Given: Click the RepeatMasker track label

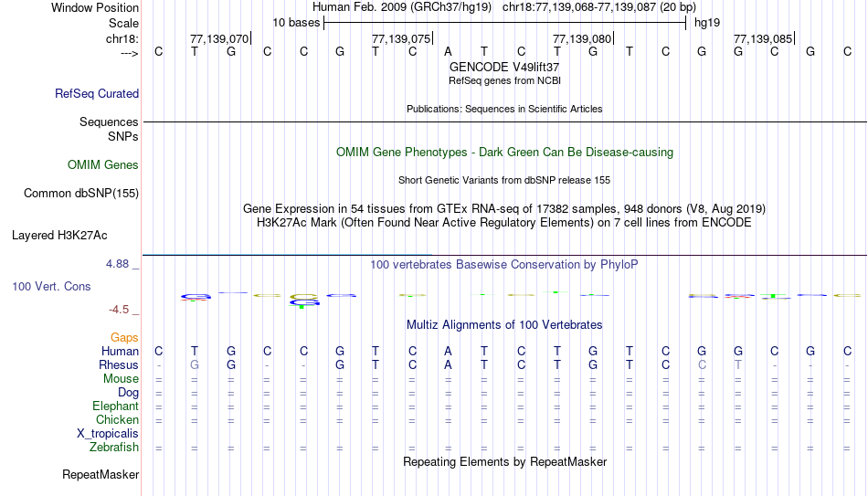Looking at the screenshot, I should [101, 474].
